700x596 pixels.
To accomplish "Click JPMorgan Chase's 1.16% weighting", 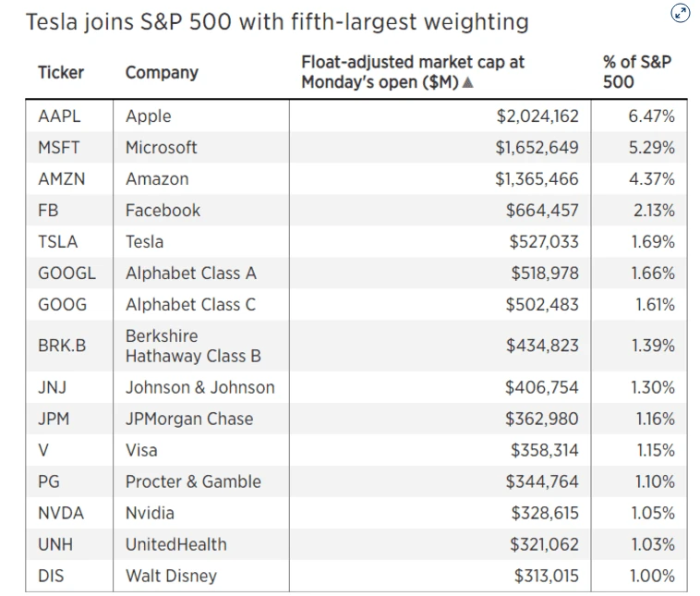I will point(655,420).
